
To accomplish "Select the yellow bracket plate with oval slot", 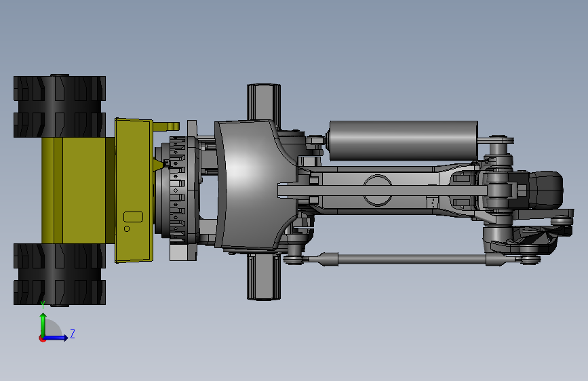I will 134,190.
